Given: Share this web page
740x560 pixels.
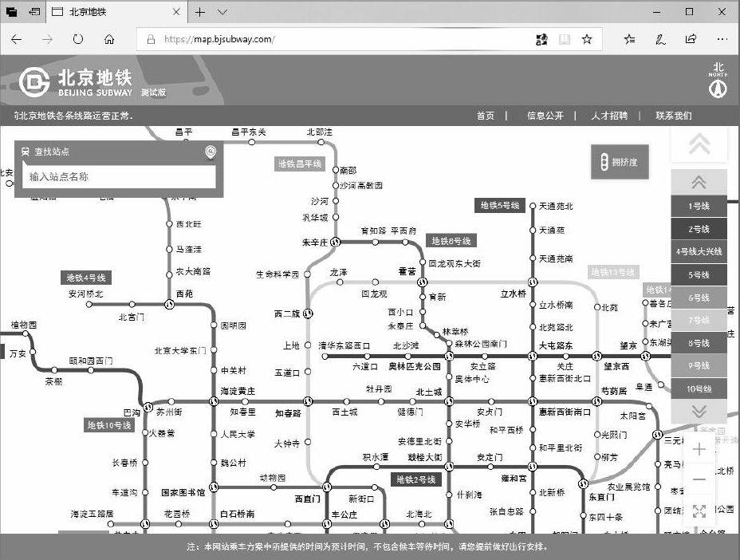Looking at the screenshot, I should point(691,39).
